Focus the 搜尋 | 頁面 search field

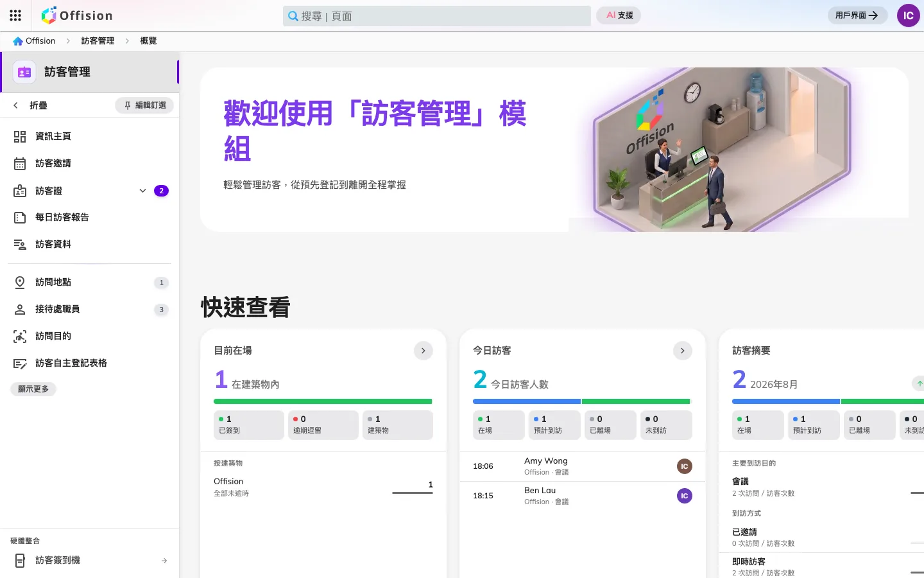coord(437,16)
